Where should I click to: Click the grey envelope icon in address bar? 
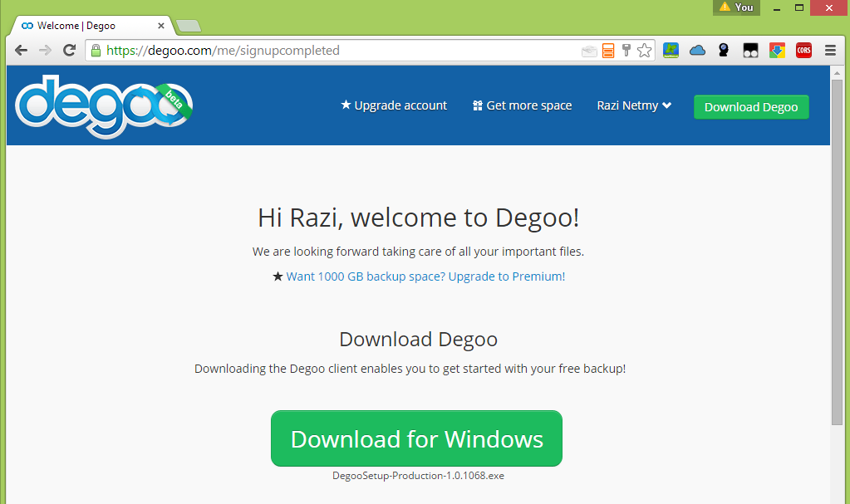point(589,51)
